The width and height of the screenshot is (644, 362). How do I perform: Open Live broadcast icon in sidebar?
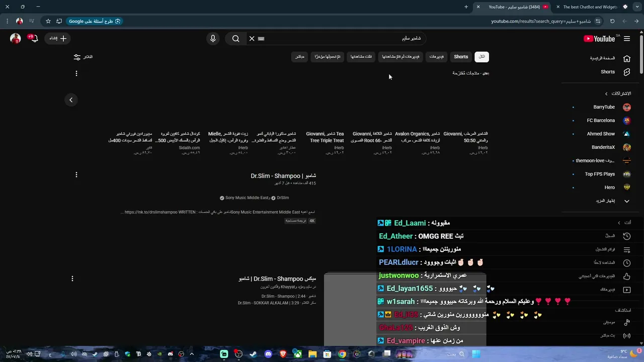click(x=627, y=336)
